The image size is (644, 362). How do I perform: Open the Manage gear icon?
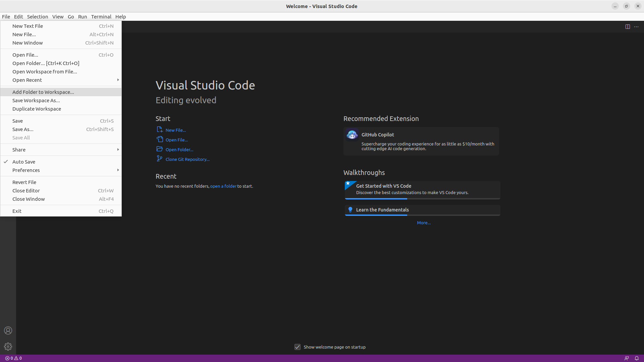click(x=8, y=347)
